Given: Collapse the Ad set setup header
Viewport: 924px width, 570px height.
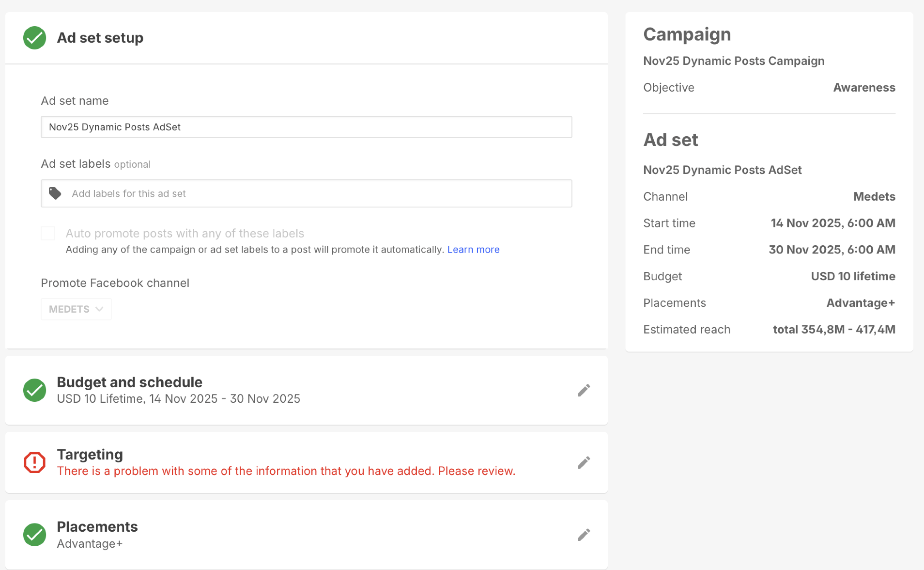Looking at the screenshot, I should 100,38.
